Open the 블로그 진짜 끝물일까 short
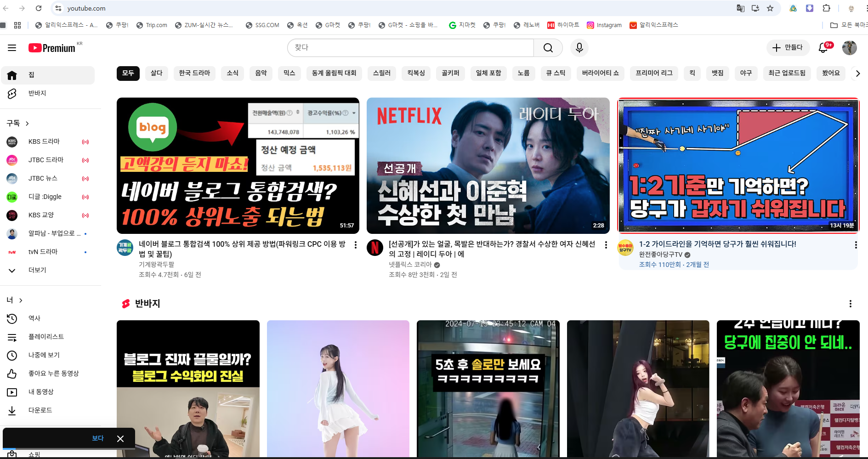This screenshot has width=868, height=459. [x=188, y=389]
